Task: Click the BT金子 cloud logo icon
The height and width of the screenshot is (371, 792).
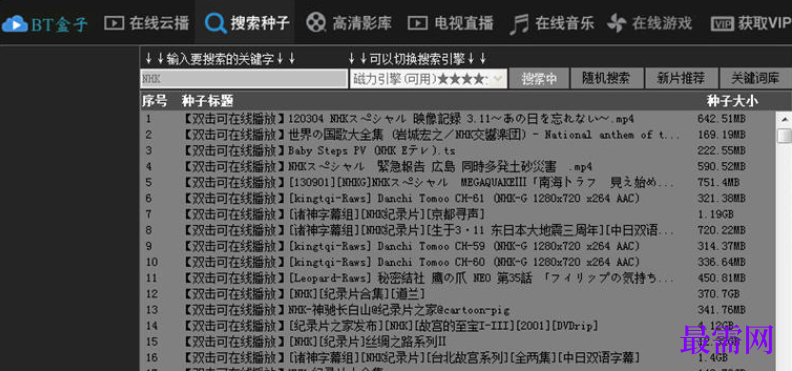Action: pyautogui.click(x=15, y=23)
